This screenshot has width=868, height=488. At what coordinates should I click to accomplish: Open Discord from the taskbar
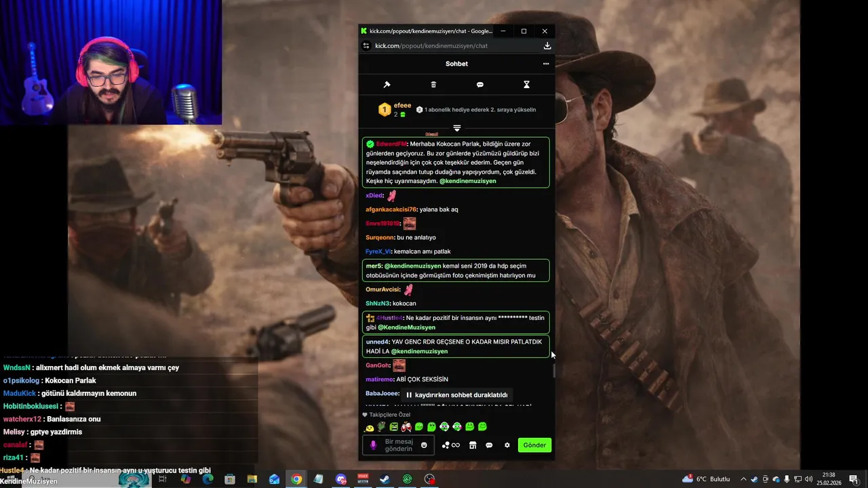tap(341, 479)
